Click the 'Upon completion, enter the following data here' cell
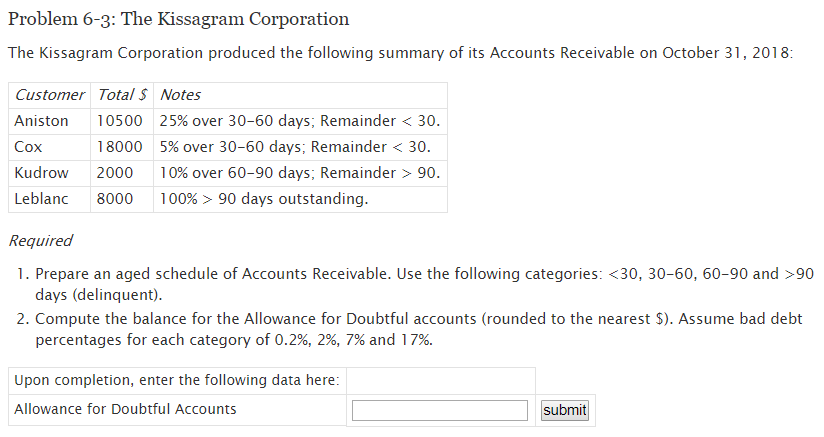 point(177,380)
